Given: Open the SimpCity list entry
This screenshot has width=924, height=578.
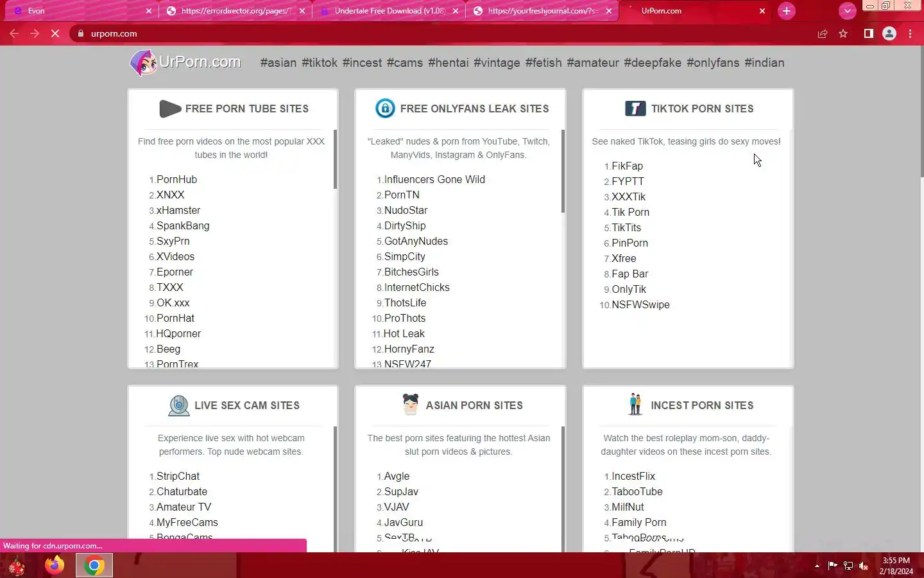Looking at the screenshot, I should [x=405, y=256].
